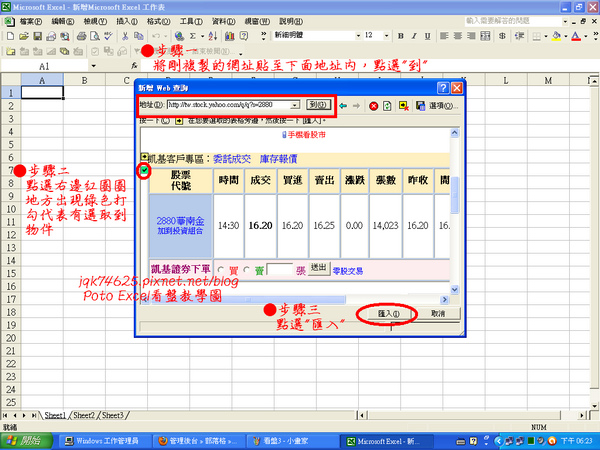Select the 買 (buy) radio button
This screenshot has height=450, width=600.
[220, 270]
